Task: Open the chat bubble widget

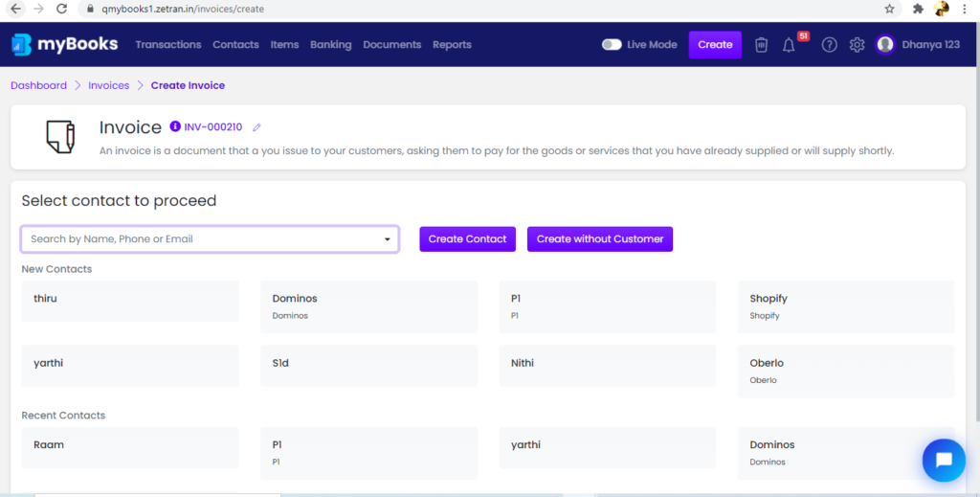Action: [944, 460]
